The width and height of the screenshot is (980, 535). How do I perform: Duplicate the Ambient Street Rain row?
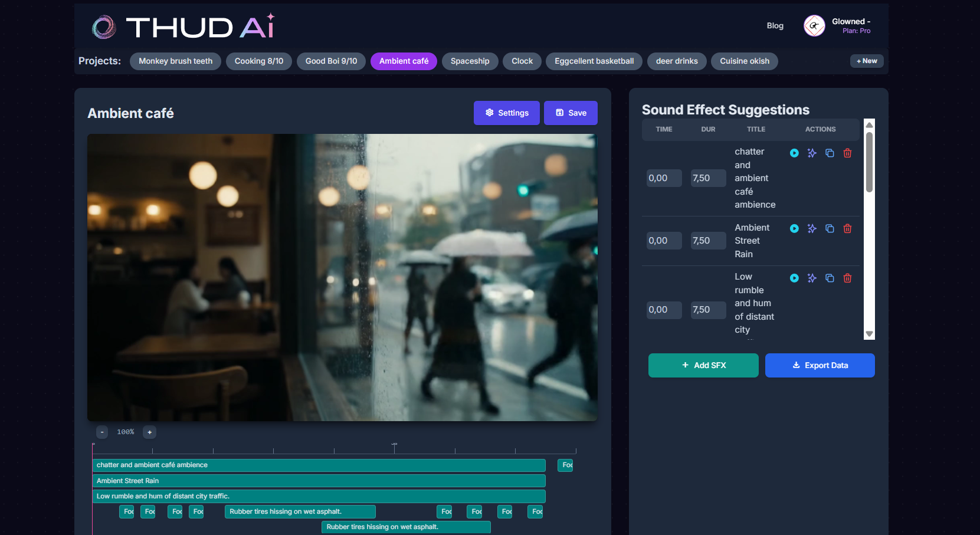[x=830, y=229]
